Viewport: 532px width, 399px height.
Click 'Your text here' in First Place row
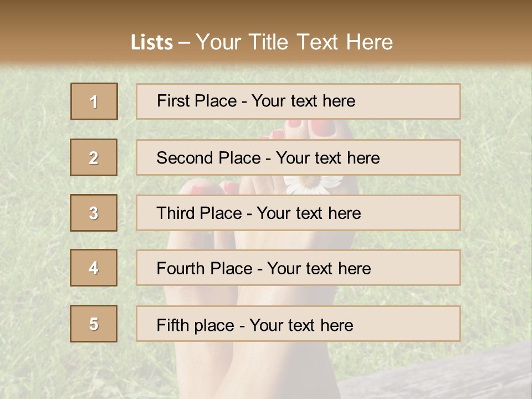pyautogui.click(x=303, y=101)
